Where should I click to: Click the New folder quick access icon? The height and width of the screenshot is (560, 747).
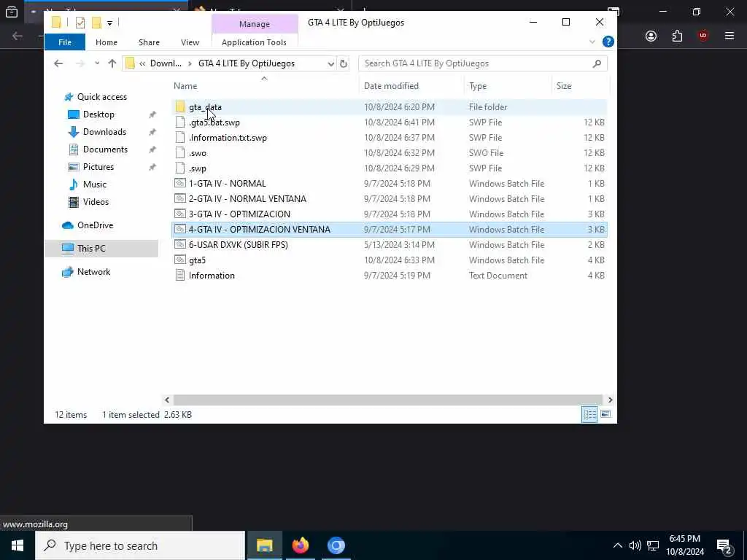[x=97, y=23]
